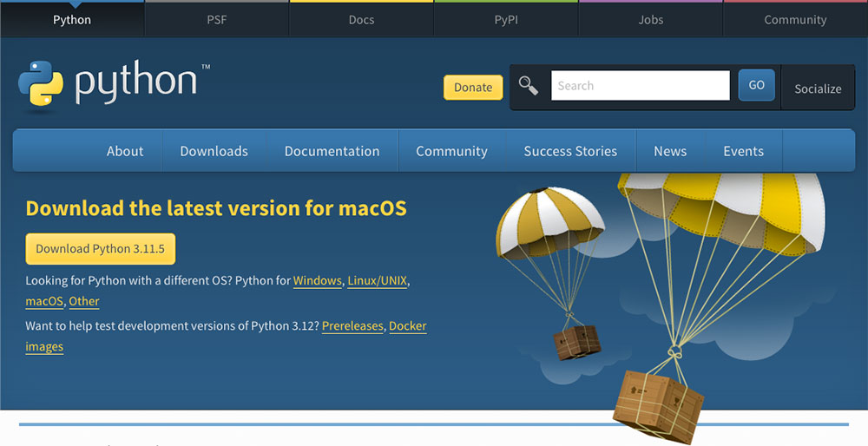Click the GO search button

756,85
